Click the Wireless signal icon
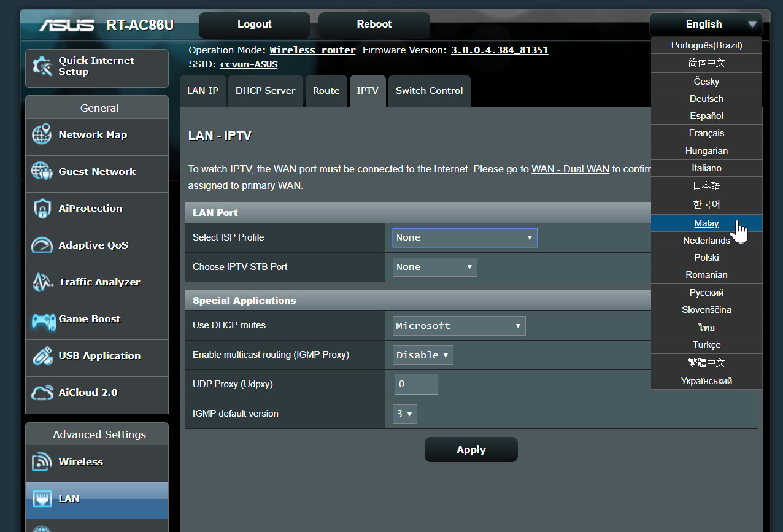783x532 pixels. pyautogui.click(x=42, y=462)
